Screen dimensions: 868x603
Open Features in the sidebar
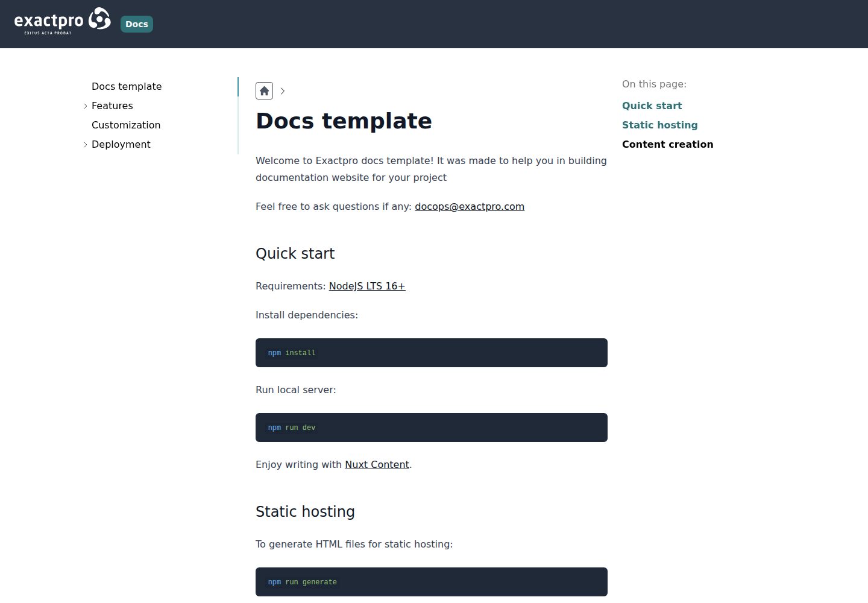coord(112,106)
